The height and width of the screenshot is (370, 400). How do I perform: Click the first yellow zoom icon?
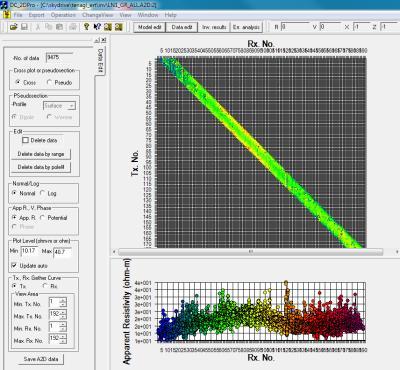click(108, 27)
